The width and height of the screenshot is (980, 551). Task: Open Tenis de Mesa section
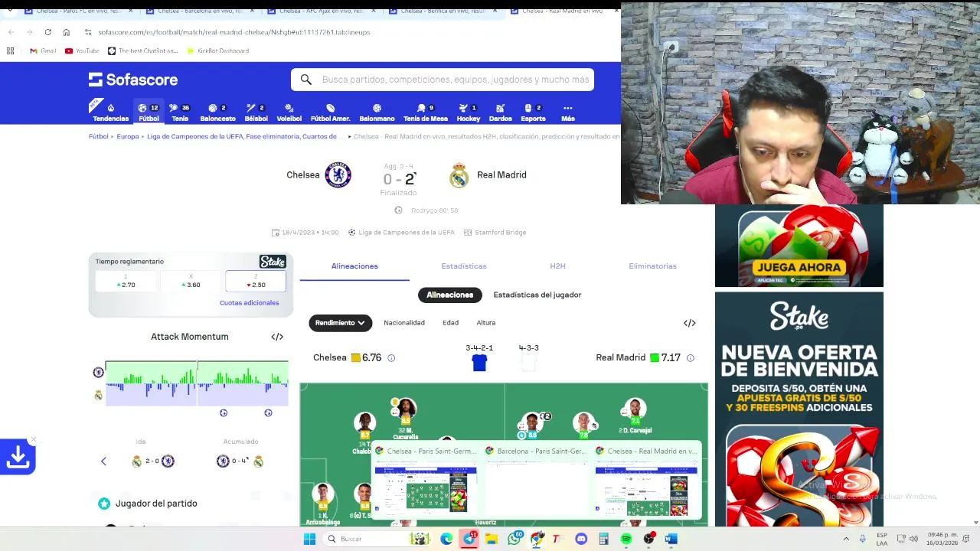(425, 112)
